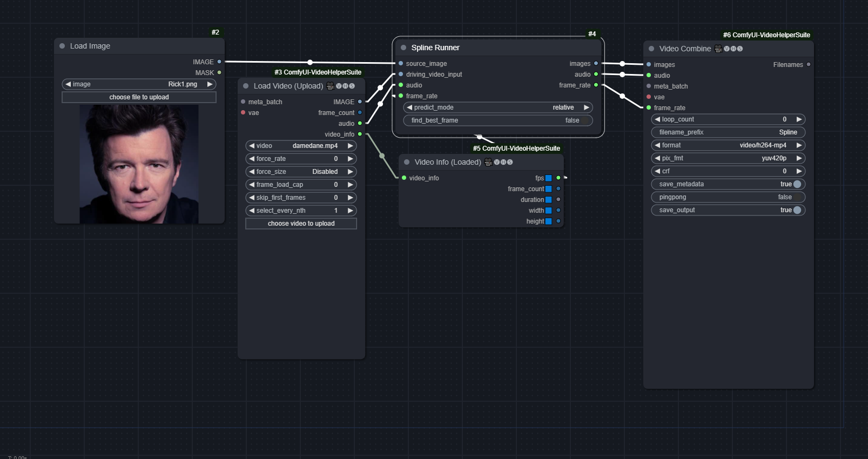
Task: Open the predict_mode dropdown set to relative
Action: click(x=498, y=107)
